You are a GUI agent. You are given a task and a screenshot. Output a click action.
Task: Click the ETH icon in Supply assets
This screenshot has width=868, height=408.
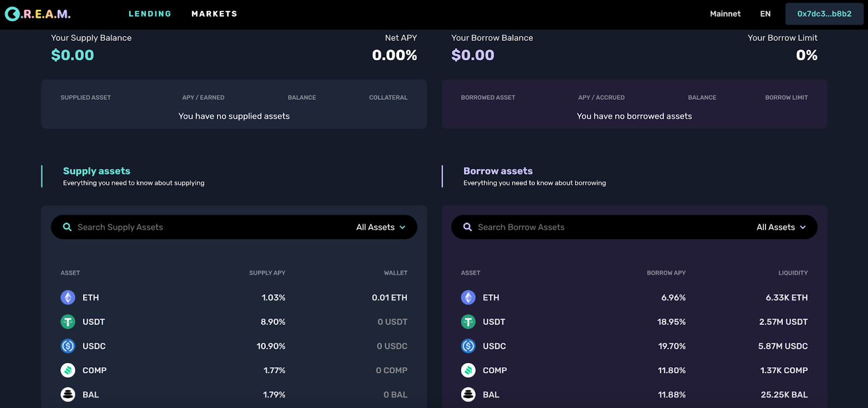click(x=68, y=297)
